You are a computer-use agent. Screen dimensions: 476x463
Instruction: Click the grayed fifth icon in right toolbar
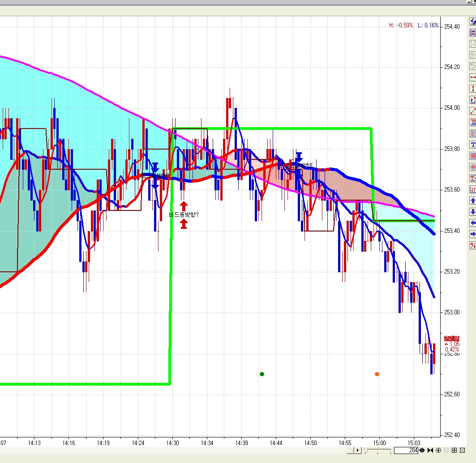[x=473, y=66]
